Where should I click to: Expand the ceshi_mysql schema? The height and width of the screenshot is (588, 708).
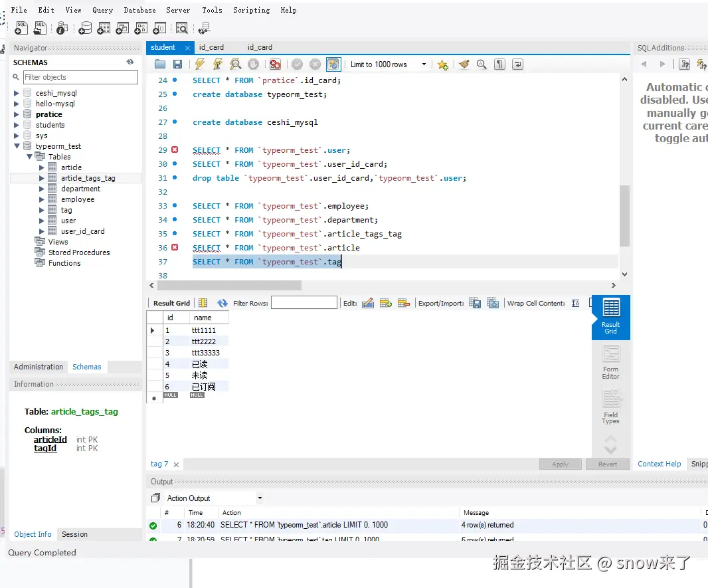click(x=16, y=93)
